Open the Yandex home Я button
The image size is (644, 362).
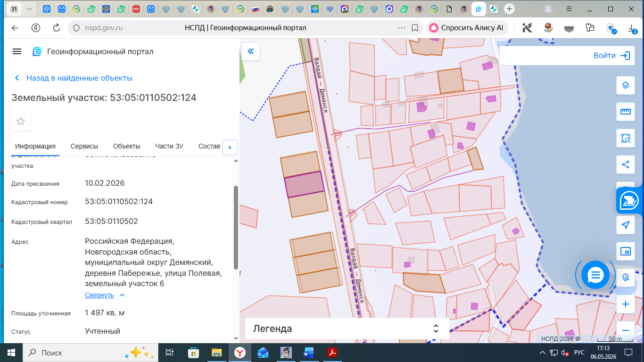tap(36, 28)
